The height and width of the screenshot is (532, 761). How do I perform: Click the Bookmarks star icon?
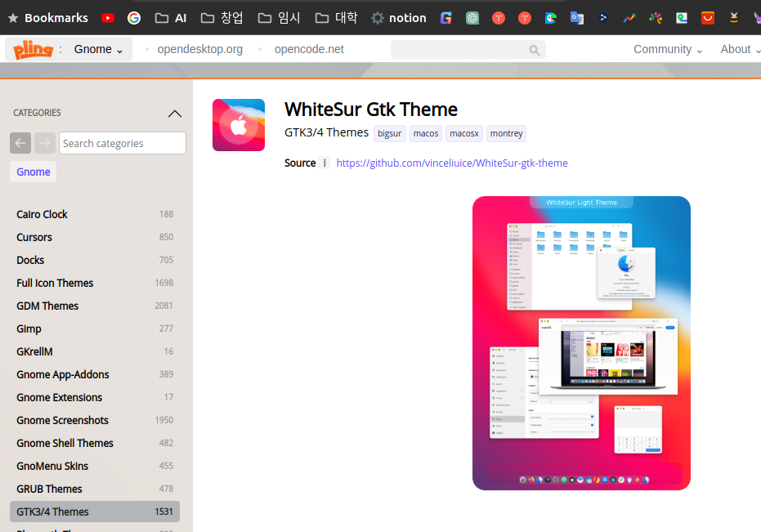(x=13, y=18)
